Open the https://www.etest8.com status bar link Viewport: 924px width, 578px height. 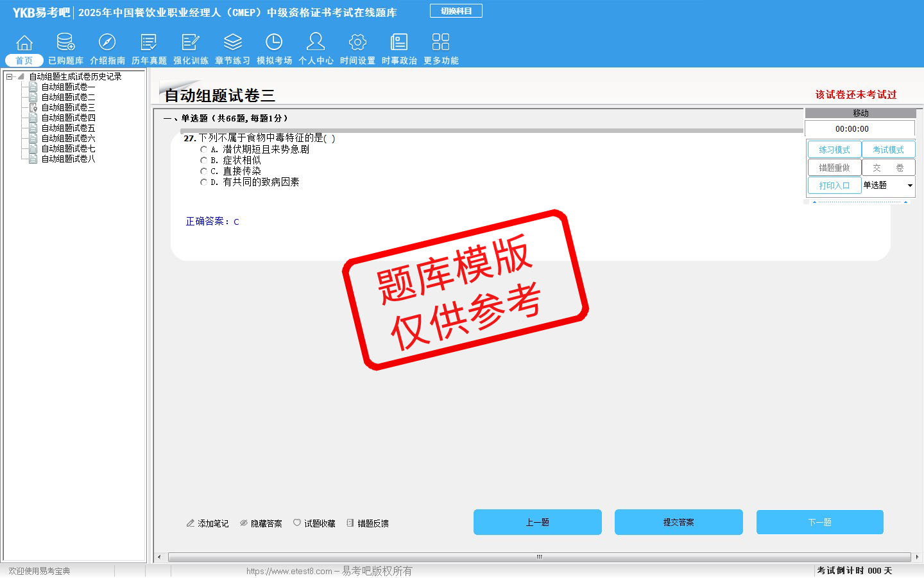[289, 571]
